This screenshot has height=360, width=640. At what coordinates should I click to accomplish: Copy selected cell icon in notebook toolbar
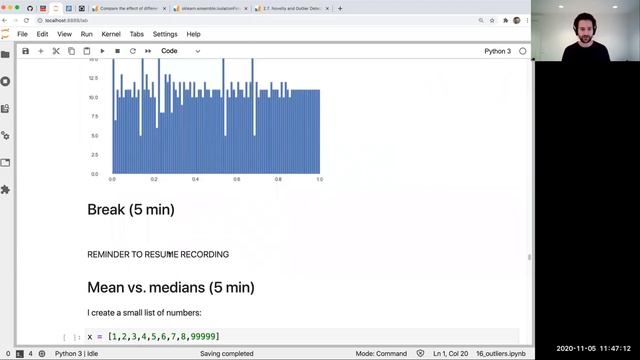coord(71,51)
